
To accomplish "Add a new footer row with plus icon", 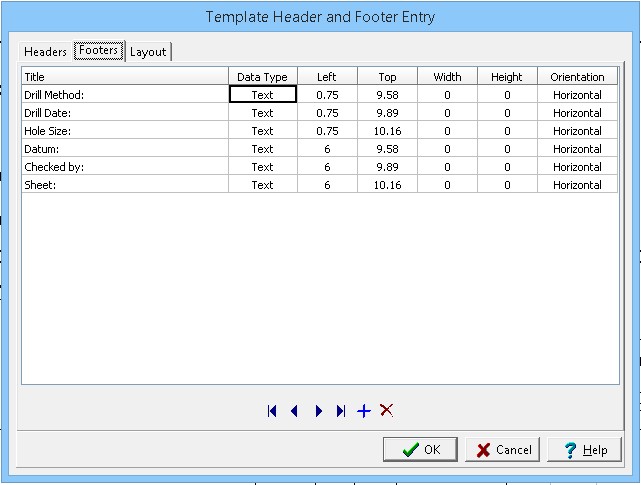I will (364, 411).
